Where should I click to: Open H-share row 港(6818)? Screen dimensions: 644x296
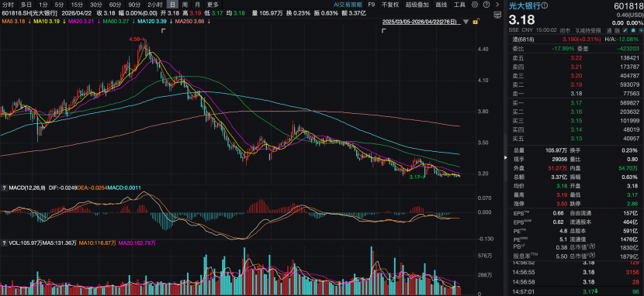pos(576,40)
